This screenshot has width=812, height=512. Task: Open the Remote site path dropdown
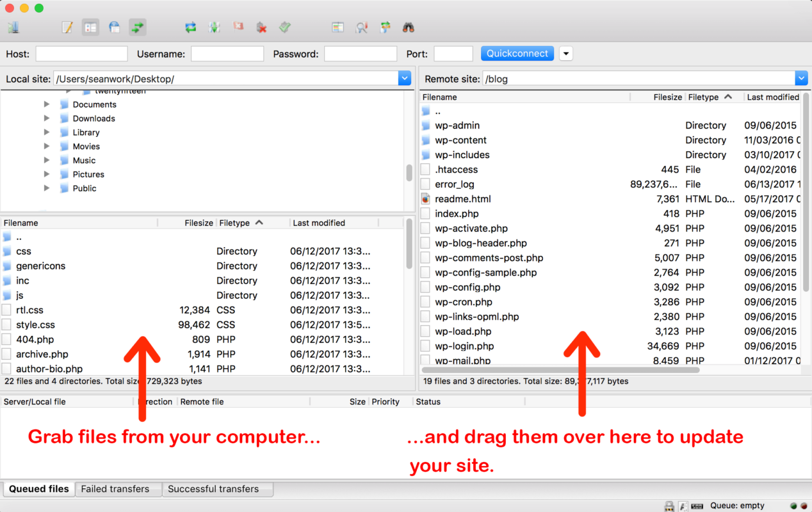point(801,79)
